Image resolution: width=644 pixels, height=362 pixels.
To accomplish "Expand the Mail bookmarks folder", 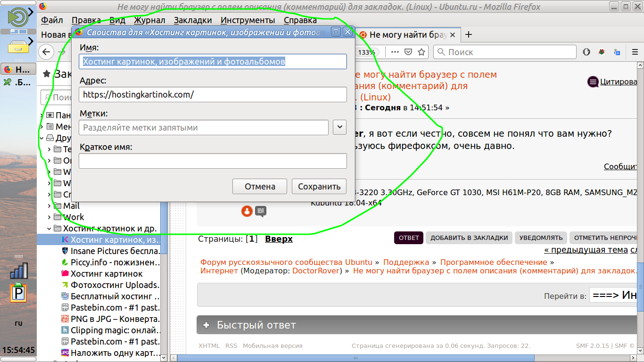I will [50, 206].
